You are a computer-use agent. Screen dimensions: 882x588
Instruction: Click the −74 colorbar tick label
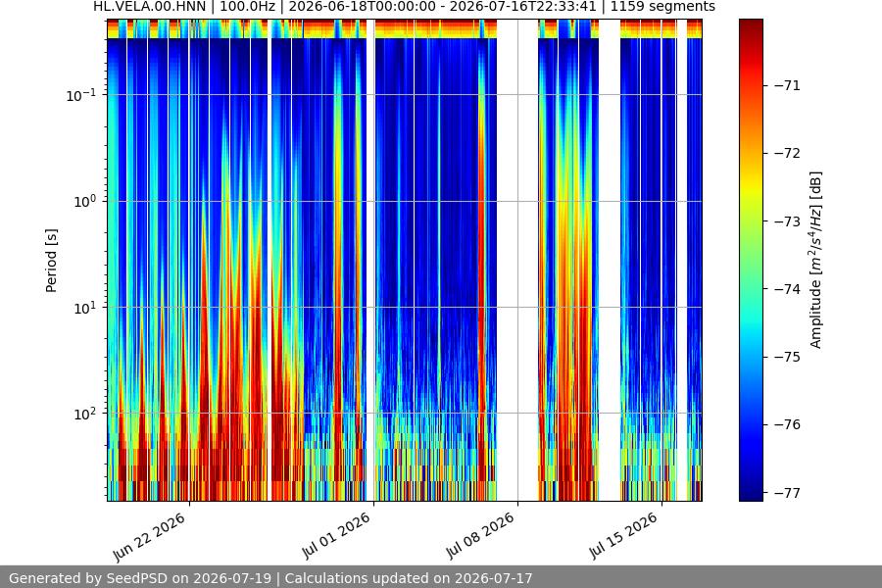[786, 289]
